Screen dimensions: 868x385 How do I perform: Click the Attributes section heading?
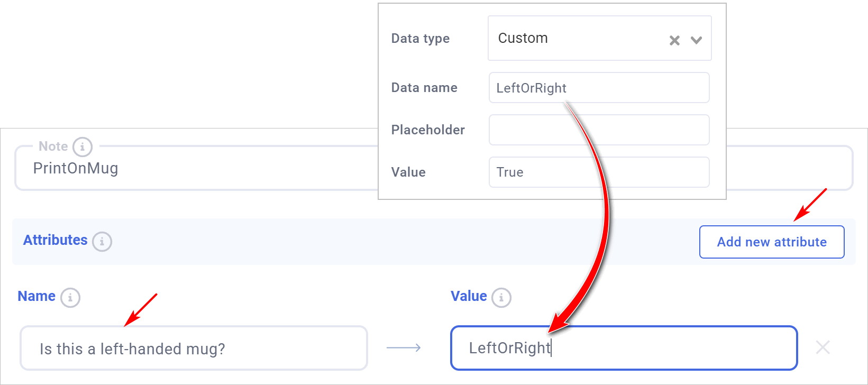tap(56, 240)
